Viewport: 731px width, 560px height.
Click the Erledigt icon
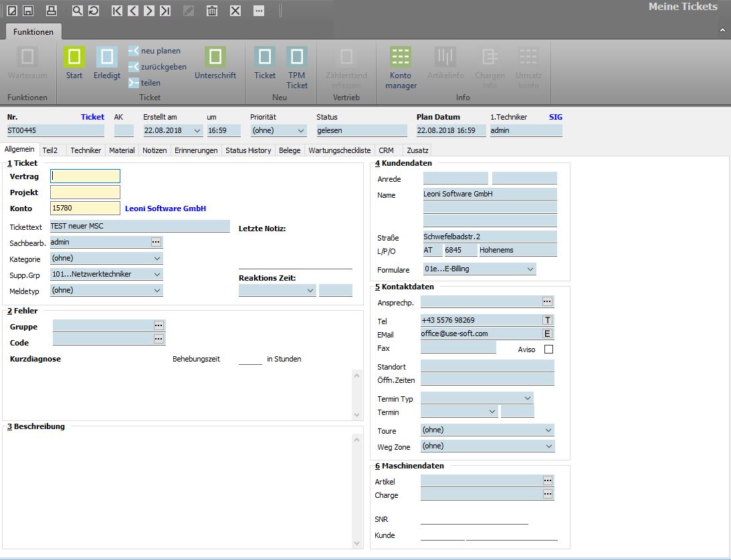pos(107,57)
